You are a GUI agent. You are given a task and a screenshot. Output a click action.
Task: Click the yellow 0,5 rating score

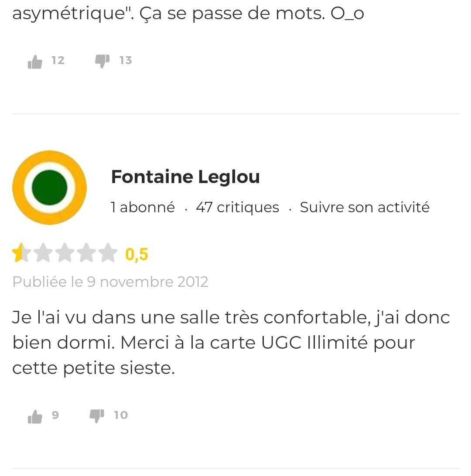(137, 254)
